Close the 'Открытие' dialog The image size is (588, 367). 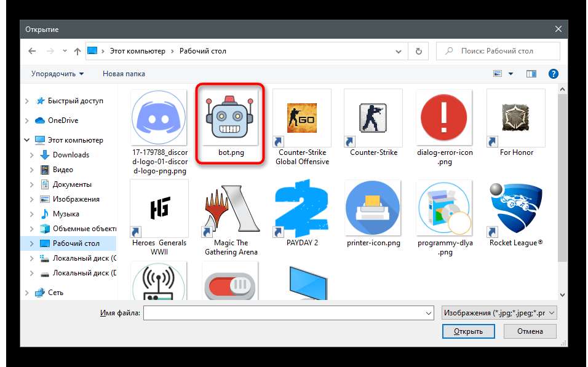558,30
